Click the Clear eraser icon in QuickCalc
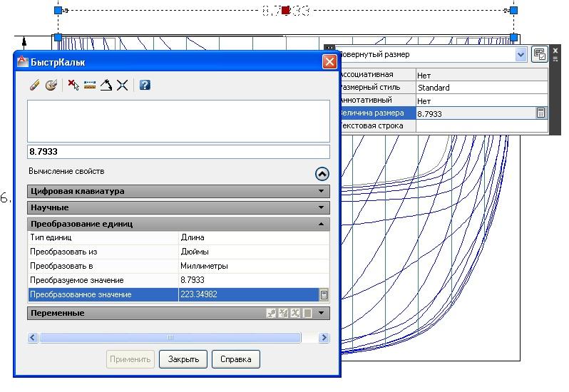The image size is (569, 392). coord(34,85)
